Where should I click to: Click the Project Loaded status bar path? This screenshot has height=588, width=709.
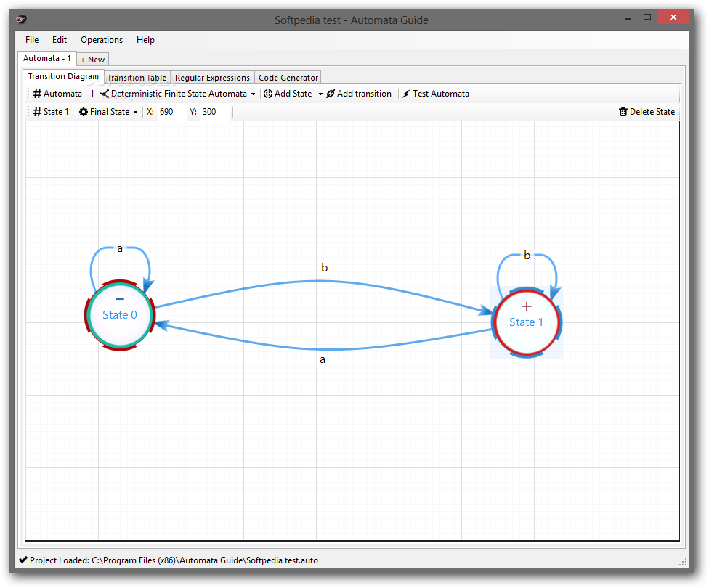[x=174, y=560]
